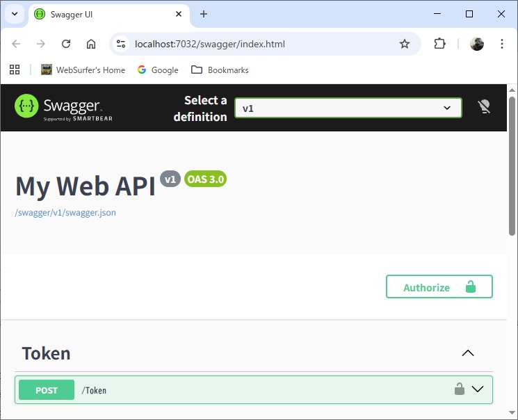Click the /Token path text

point(94,390)
